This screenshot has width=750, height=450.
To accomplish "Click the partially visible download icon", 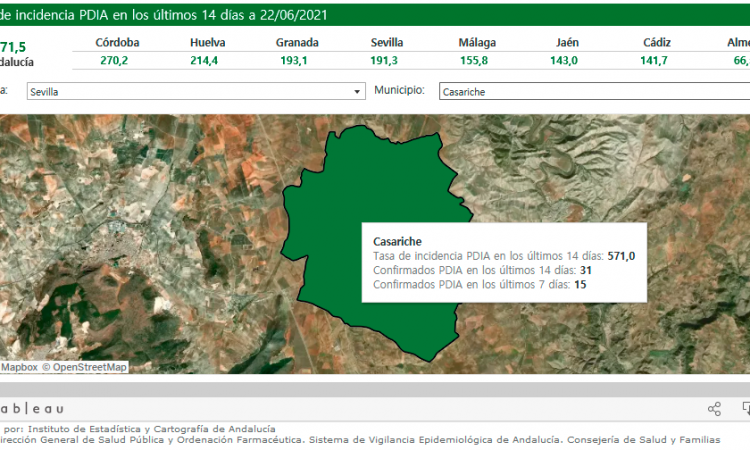I will [x=745, y=408].
